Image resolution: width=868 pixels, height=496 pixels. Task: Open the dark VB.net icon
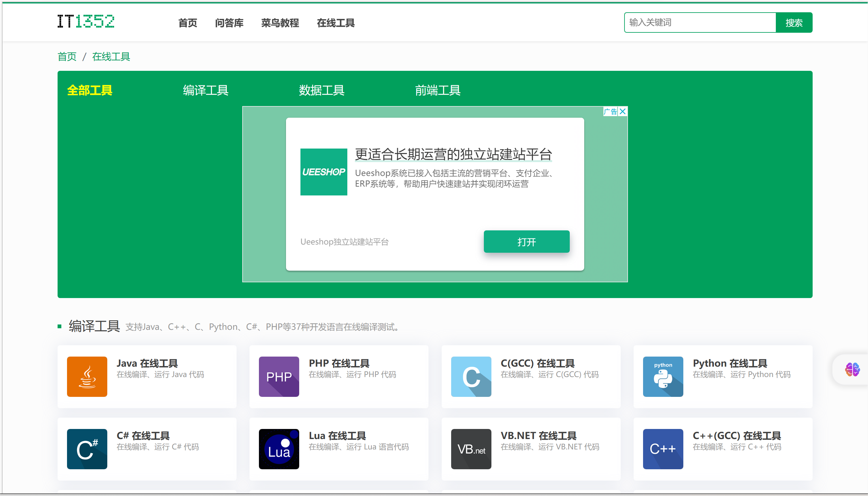coord(471,449)
